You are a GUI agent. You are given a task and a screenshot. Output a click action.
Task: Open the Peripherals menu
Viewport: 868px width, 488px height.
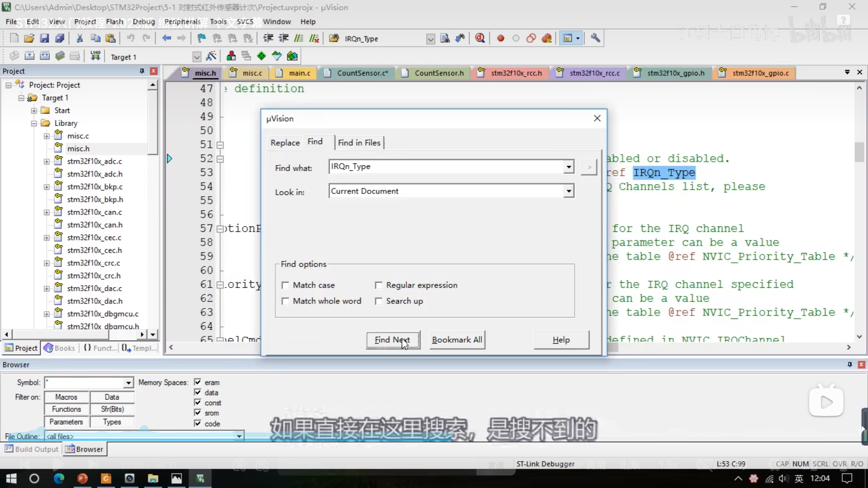pos(182,22)
